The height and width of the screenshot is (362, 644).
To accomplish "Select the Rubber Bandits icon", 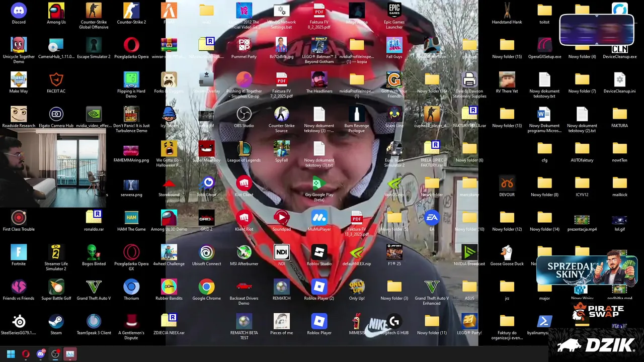I will pyautogui.click(x=169, y=290).
